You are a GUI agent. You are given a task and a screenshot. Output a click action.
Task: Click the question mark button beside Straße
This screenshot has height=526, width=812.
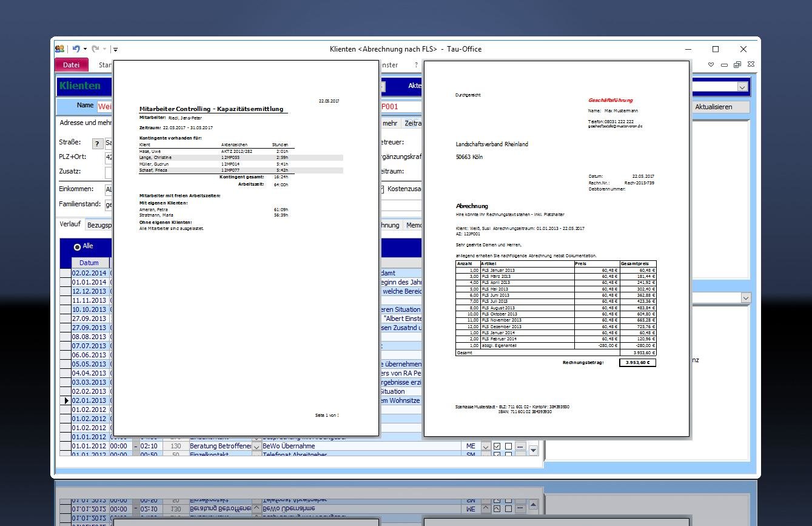click(x=97, y=144)
